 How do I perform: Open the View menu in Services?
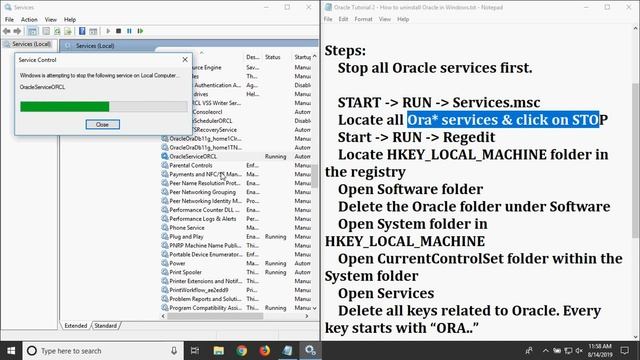point(51,19)
